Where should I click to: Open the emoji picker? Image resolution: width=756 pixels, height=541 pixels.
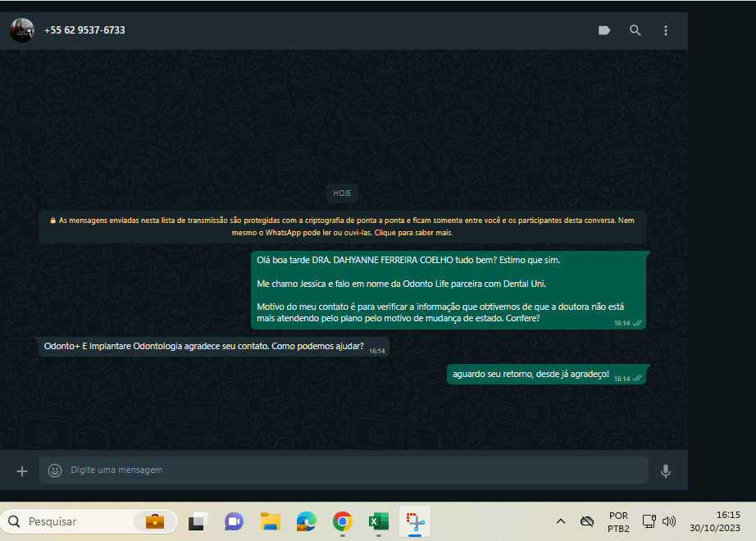(x=55, y=471)
